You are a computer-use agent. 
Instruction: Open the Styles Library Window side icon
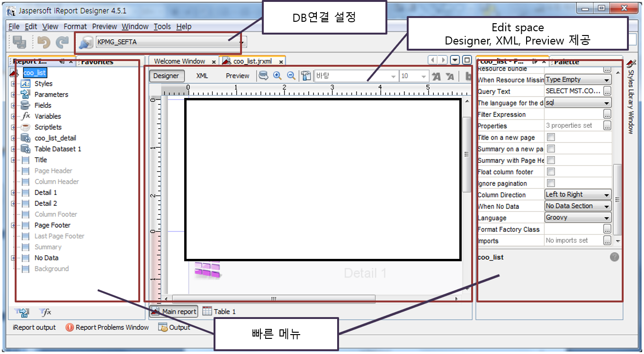(632, 63)
